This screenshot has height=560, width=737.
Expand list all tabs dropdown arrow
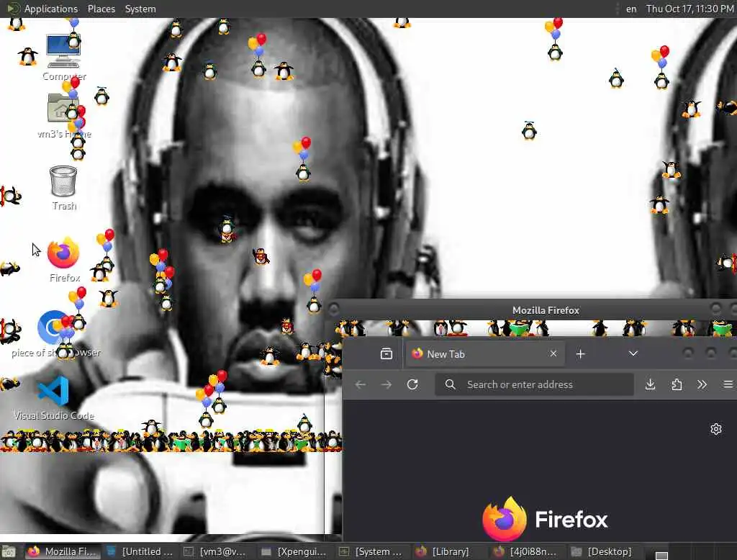tap(633, 353)
